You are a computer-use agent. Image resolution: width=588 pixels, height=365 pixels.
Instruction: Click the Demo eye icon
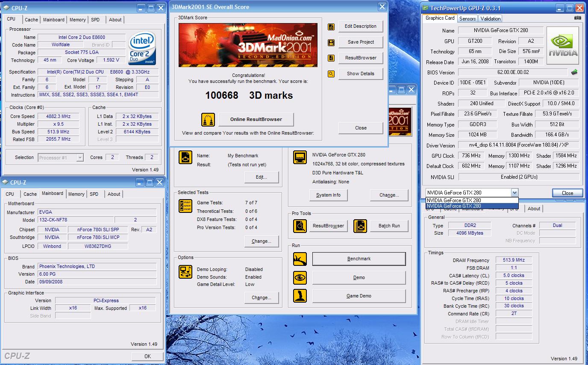pyautogui.click(x=300, y=277)
